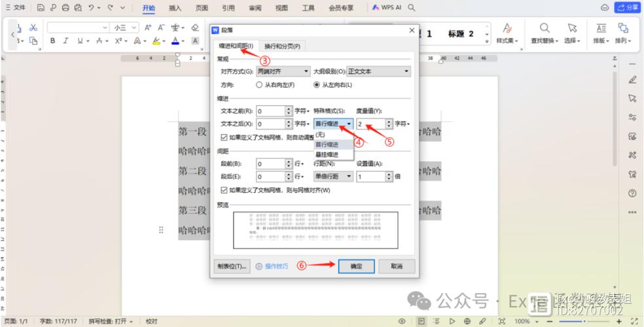Click the Character Shading A icon
The image size is (644, 327).
[x=195, y=41]
